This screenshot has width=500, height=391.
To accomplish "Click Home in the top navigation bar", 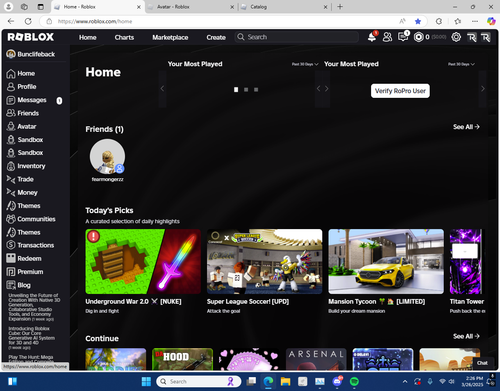I will click(x=88, y=37).
